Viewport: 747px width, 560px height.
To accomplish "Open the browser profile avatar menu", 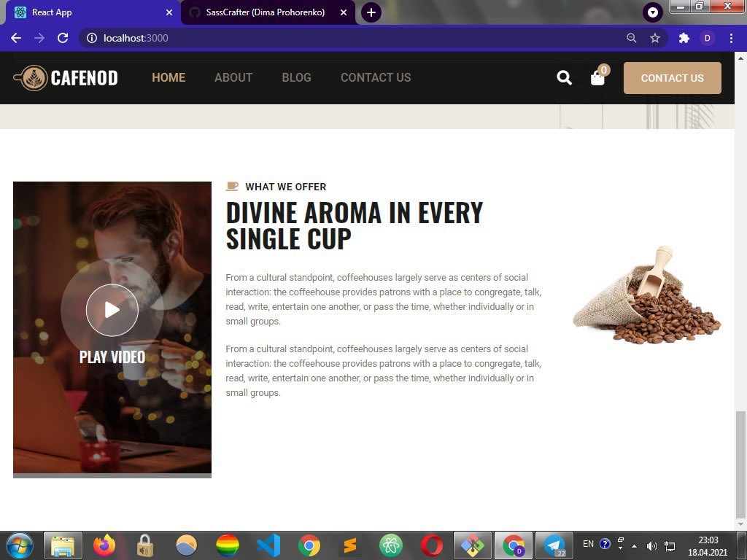I will pos(706,38).
